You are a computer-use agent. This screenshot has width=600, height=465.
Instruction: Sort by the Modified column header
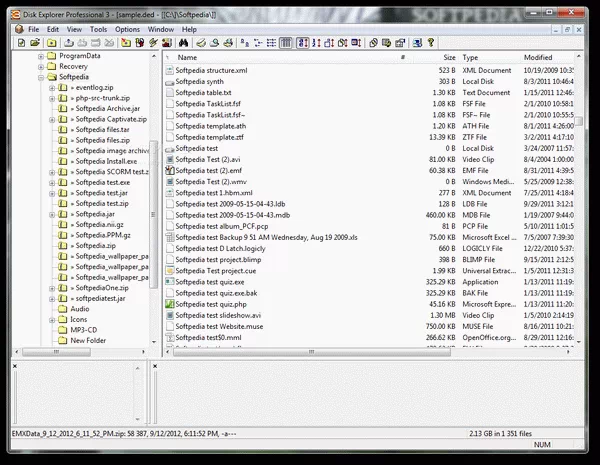(x=547, y=57)
